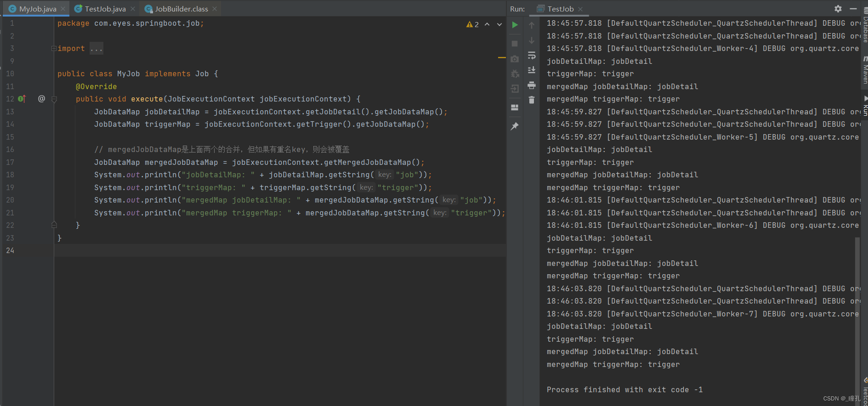This screenshot has height=406, width=868.
Task: Click the @Override annotation
Action: coord(96,86)
